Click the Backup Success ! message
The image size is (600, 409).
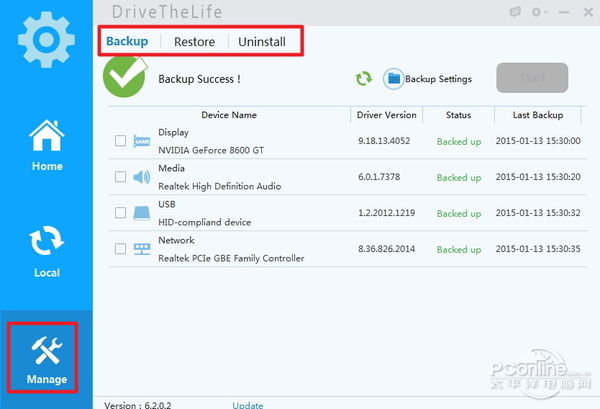[199, 79]
